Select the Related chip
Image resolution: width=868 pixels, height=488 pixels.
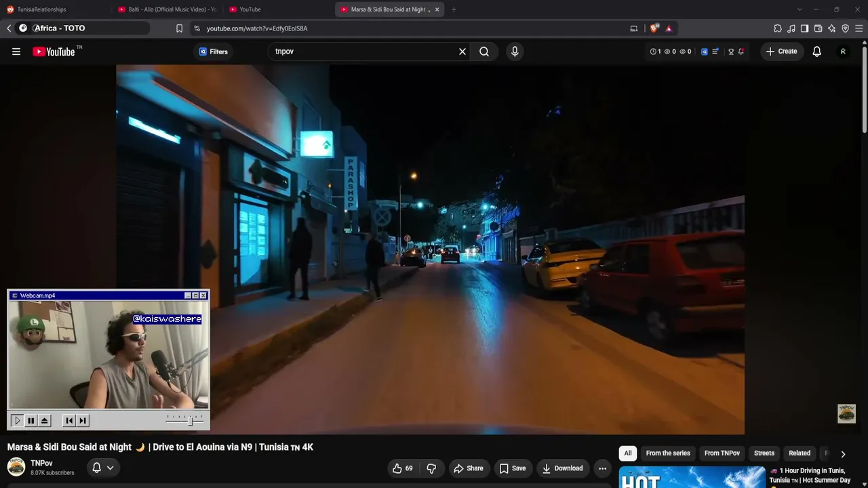click(800, 453)
